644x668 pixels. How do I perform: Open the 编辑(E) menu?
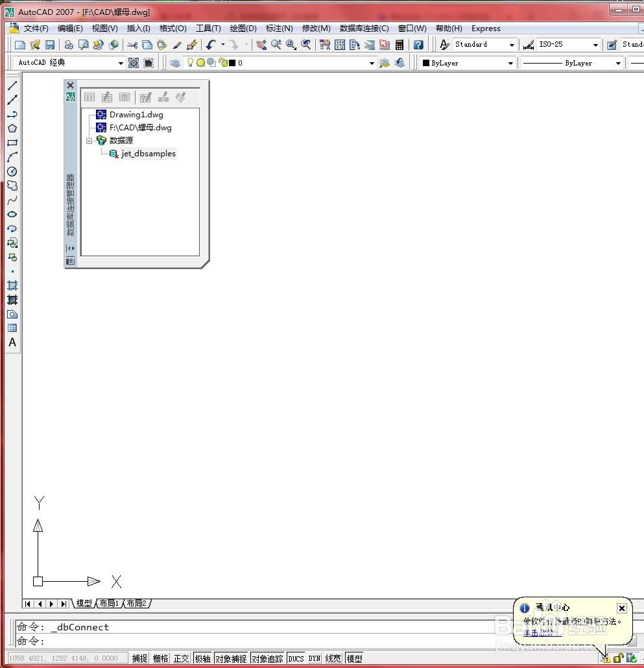[x=70, y=29]
